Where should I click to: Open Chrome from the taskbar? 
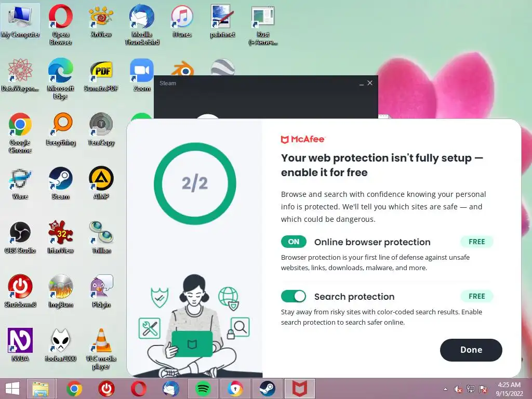pyautogui.click(x=74, y=389)
